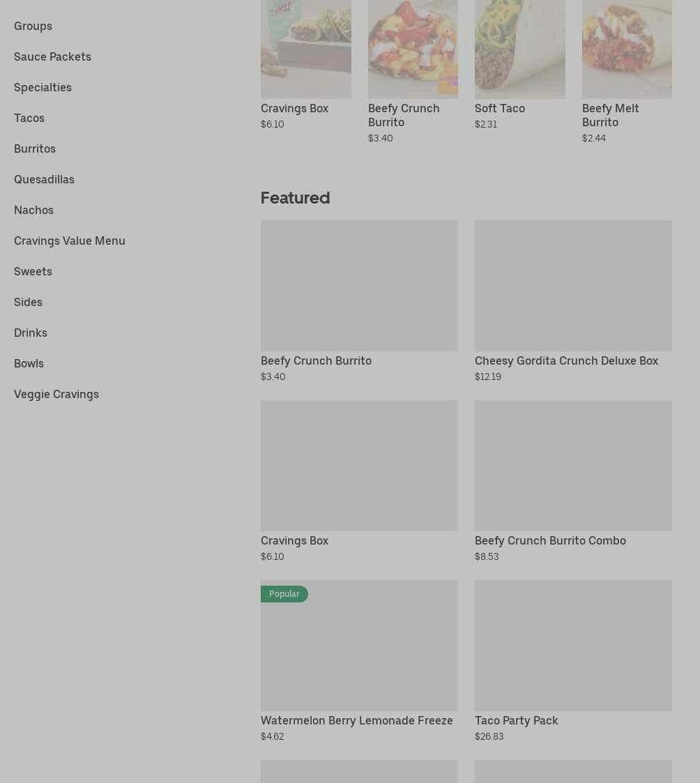Open the Taco Party Pack item

click(573, 661)
